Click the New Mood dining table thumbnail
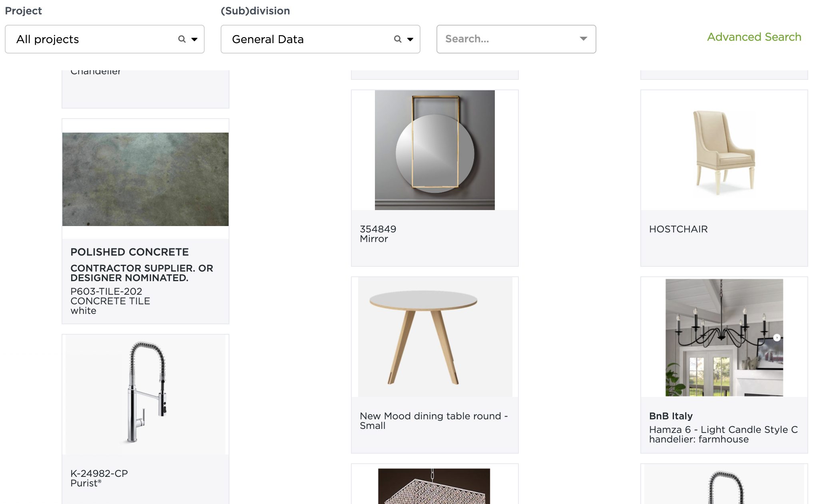This screenshot has width=815, height=504. 435,337
